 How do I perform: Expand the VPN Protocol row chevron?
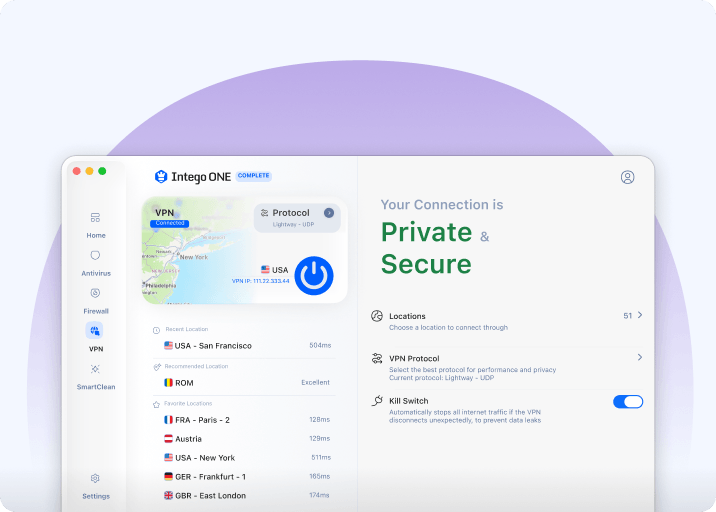640,357
